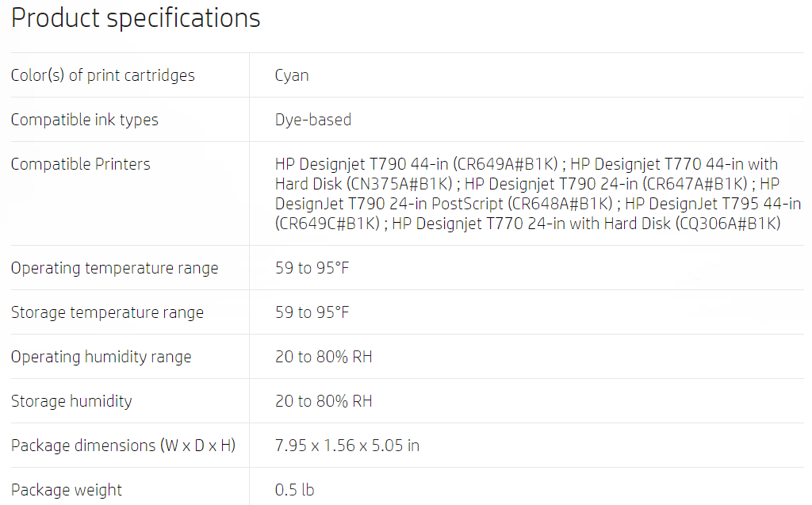Viewport: 812px width, 505px height.
Task: Click the '7.95 x 1.56 x 5.05 in' value
Action: (347, 446)
